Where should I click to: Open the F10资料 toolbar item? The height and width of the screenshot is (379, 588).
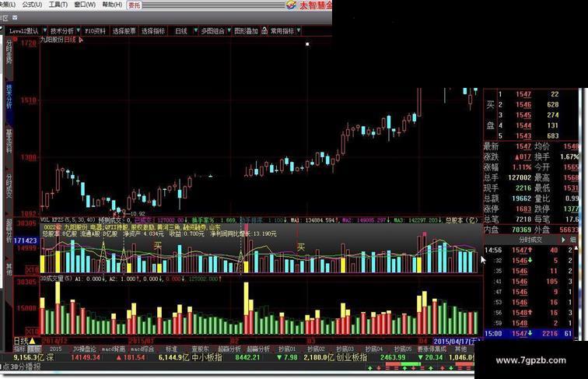(95, 31)
